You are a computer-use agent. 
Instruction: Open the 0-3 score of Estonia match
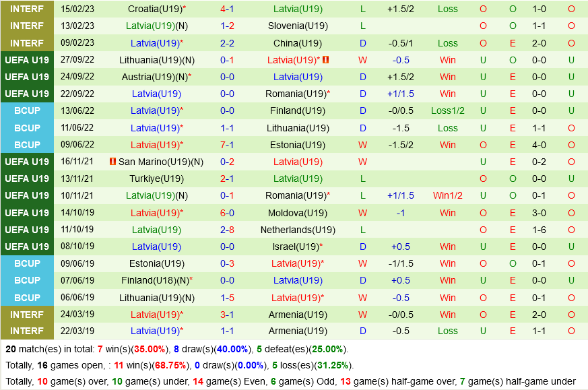tap(227, 263)
